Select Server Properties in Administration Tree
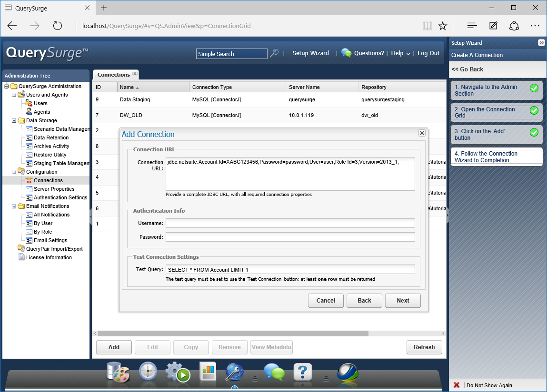Viewport: 547px width, 392px height. (54, 189)
